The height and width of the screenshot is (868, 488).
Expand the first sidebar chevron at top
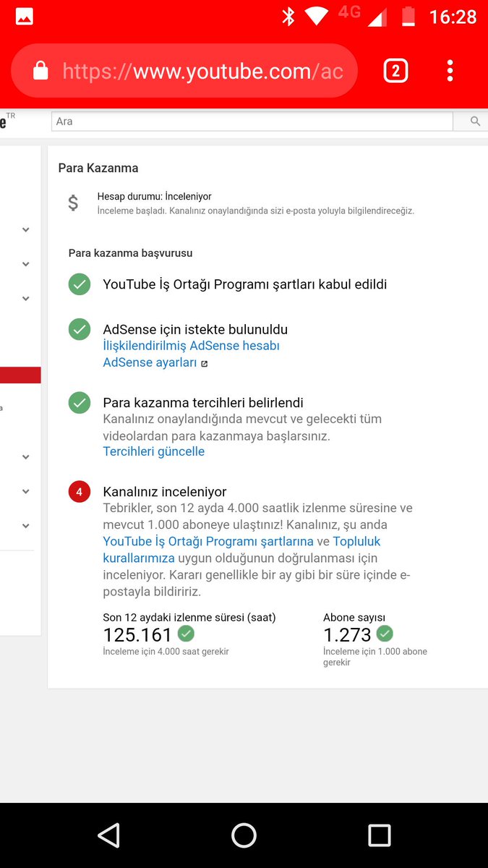(x=25, y=230)
